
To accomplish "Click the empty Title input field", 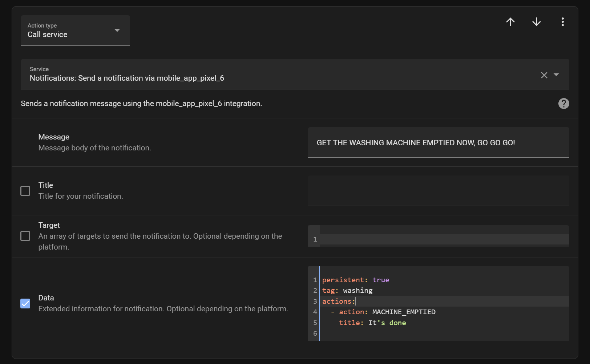I will coord(438,191).
